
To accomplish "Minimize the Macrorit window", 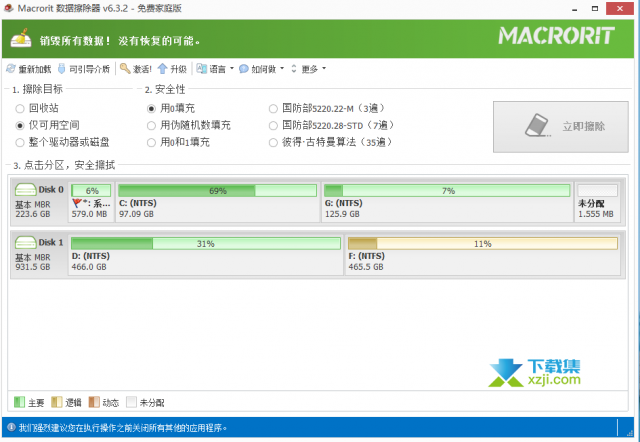I will tap(575, 9).
